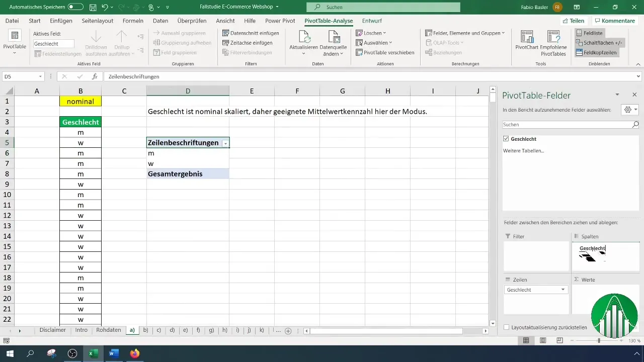Add a new sheet with plus icon

pyautogui.click(x=288, y=331)
